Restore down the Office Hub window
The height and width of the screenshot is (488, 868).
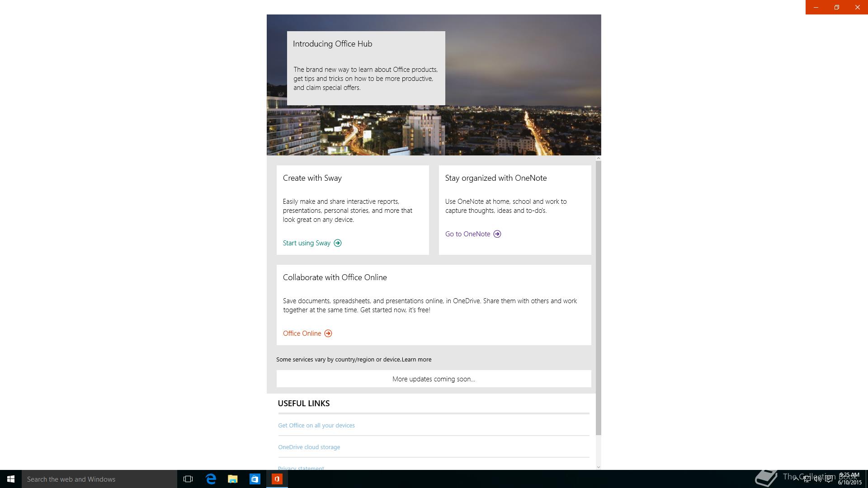(x=837, y=7)
